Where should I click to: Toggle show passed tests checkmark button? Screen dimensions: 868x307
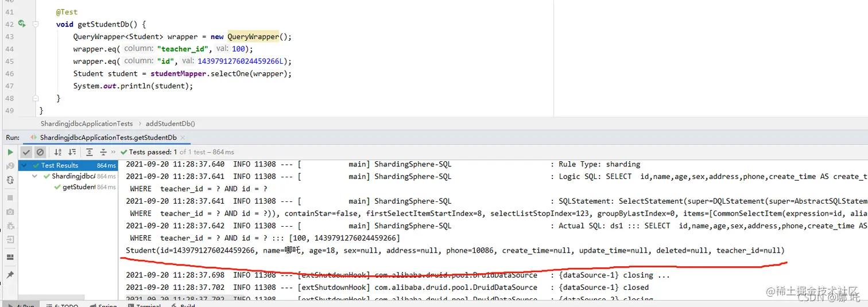[x=26, y=152]
